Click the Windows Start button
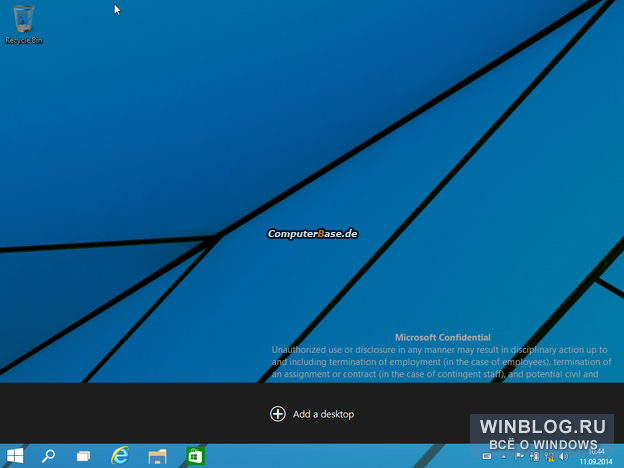624x468 pixels. (15, 456)
